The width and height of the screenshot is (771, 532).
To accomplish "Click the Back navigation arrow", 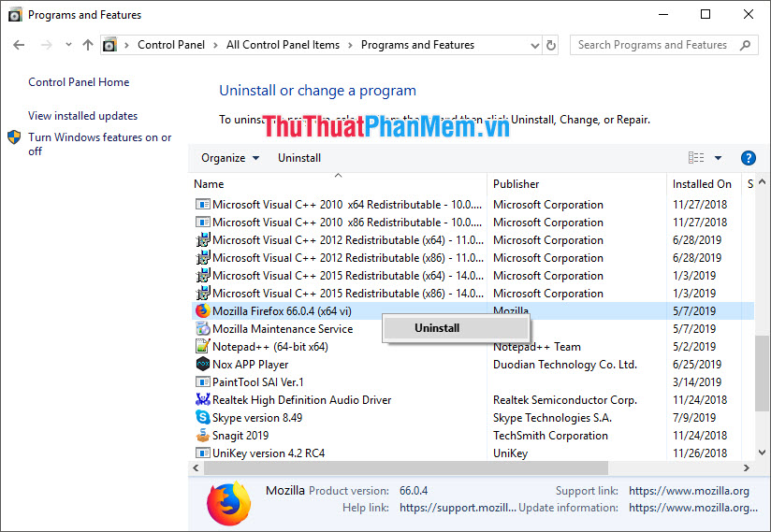I will tap(19, 45).
